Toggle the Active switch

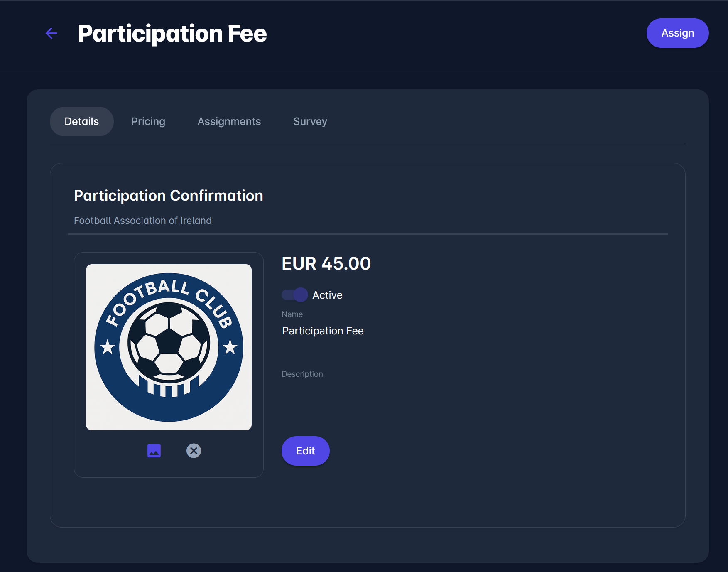click(295, 295)
